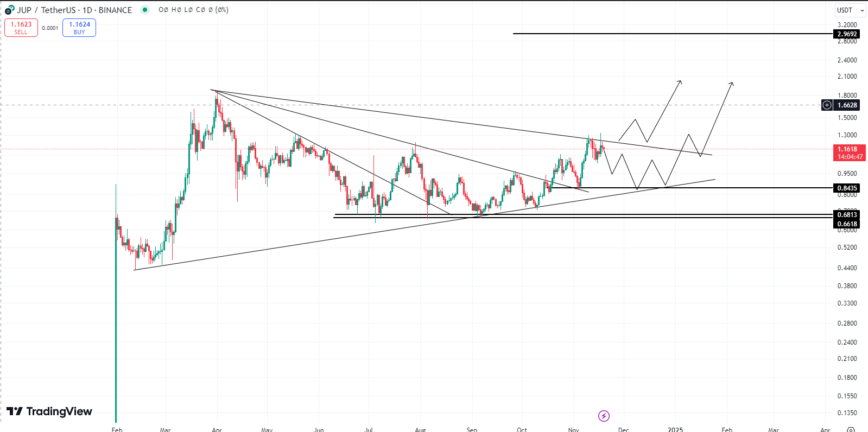The width and height of the screenshot is (868, 432).
Task: Click the Nov label on time axis
Action: 573,429
